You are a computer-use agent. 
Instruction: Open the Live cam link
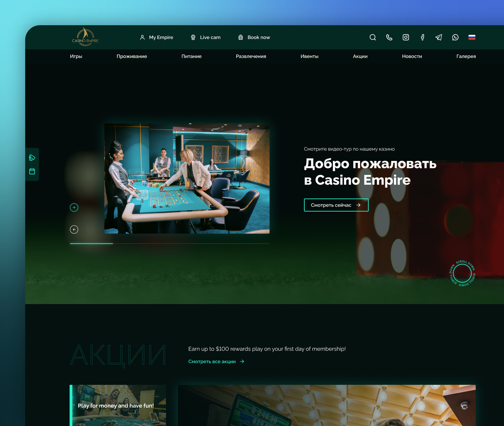[206, 37]
